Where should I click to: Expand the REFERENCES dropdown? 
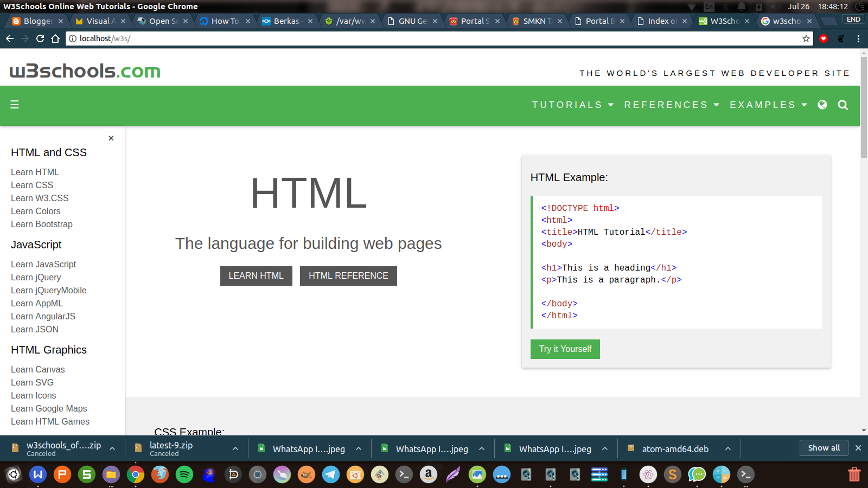[x=672, y=105]
